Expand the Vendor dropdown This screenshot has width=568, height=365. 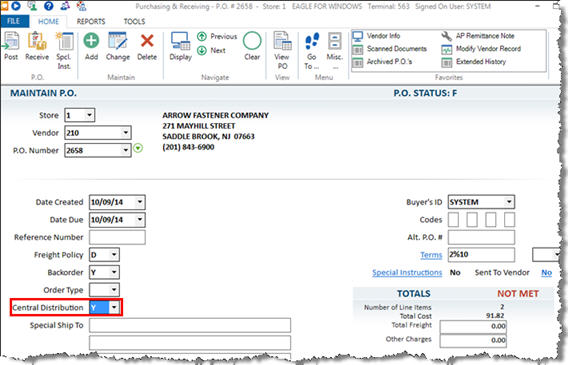[x=125, y=133]
